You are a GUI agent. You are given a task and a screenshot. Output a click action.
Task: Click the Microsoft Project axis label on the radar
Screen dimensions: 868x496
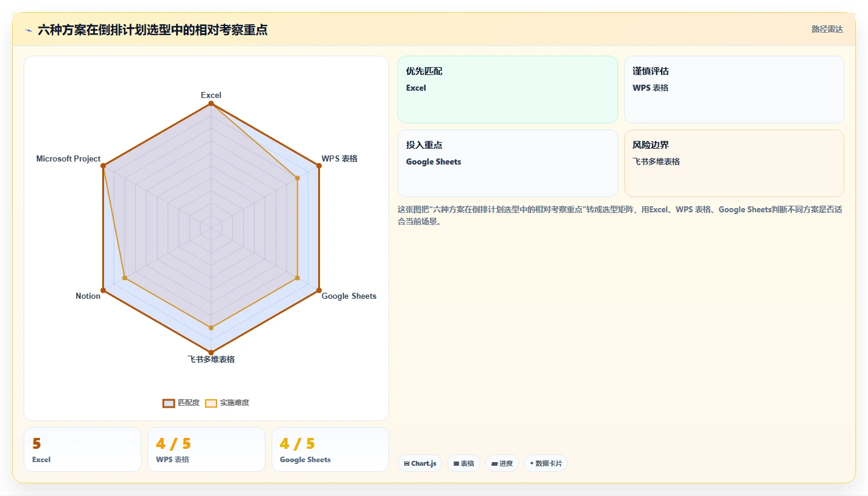pyautogui.click(x=68, y=158)
